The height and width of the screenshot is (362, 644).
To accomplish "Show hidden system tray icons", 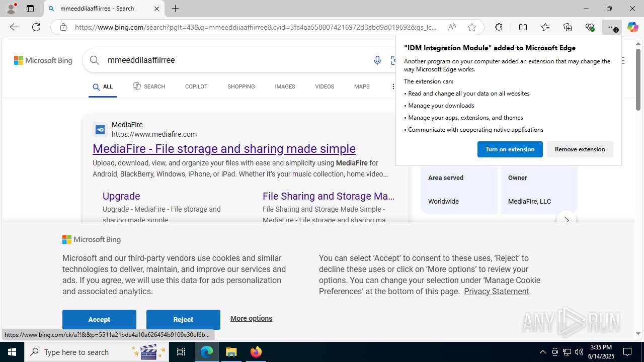I will (542, 352).
